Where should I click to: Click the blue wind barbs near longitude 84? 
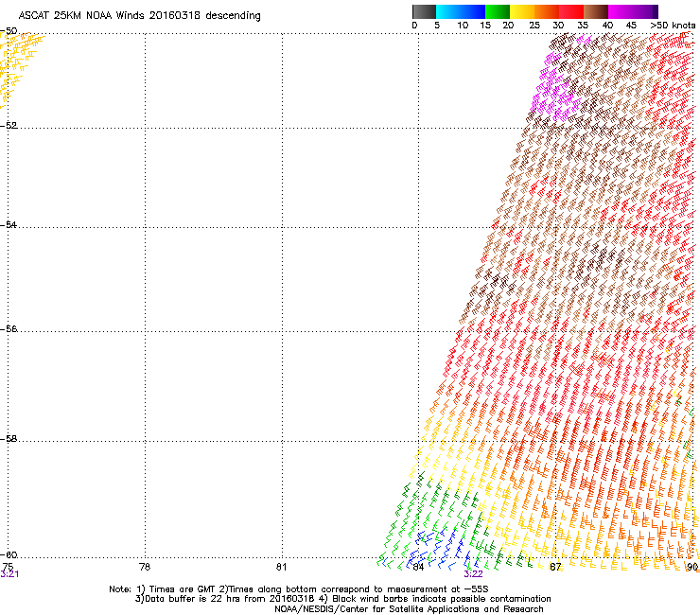coord(440,547)
